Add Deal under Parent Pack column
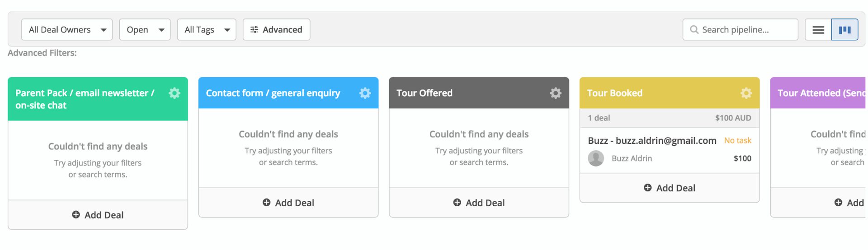 pyautogui.click(x=98, y=215)
